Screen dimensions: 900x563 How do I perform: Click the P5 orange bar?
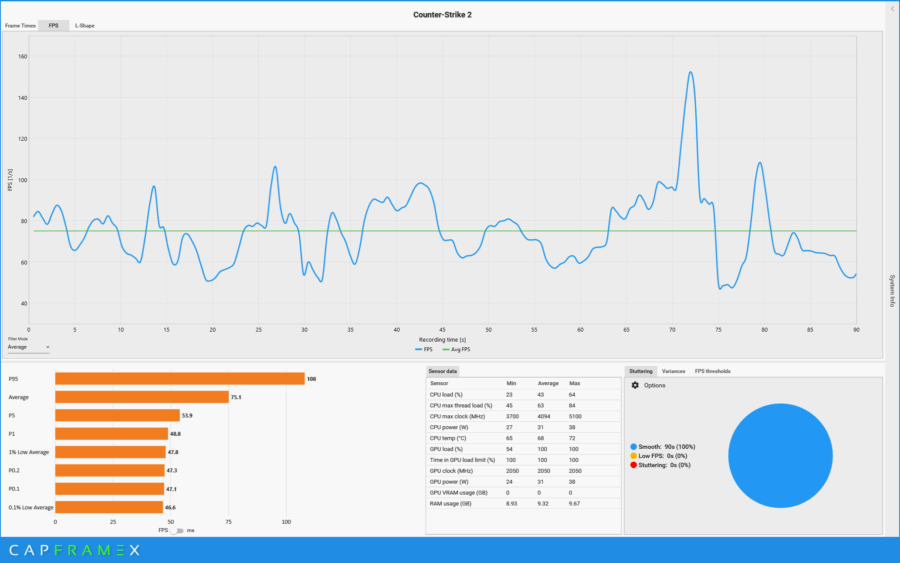pyautogui.click(x=117, y=416)
